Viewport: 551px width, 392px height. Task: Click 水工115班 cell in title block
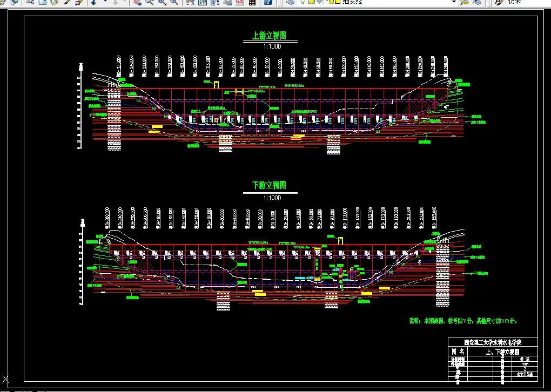click(x=525, y=374)
